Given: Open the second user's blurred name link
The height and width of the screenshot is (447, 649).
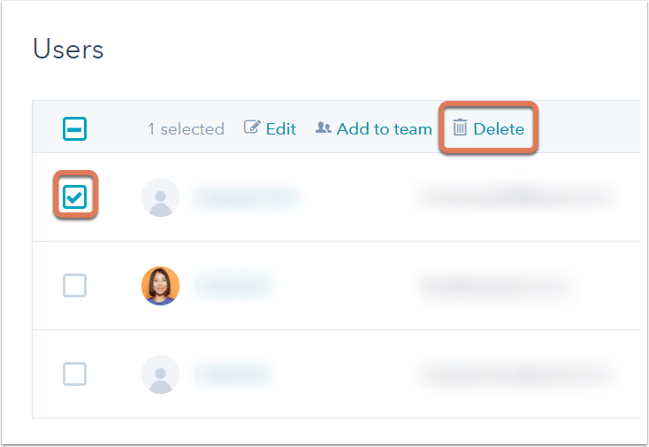Looking at the screenshot, I should [x=233, y=286].
